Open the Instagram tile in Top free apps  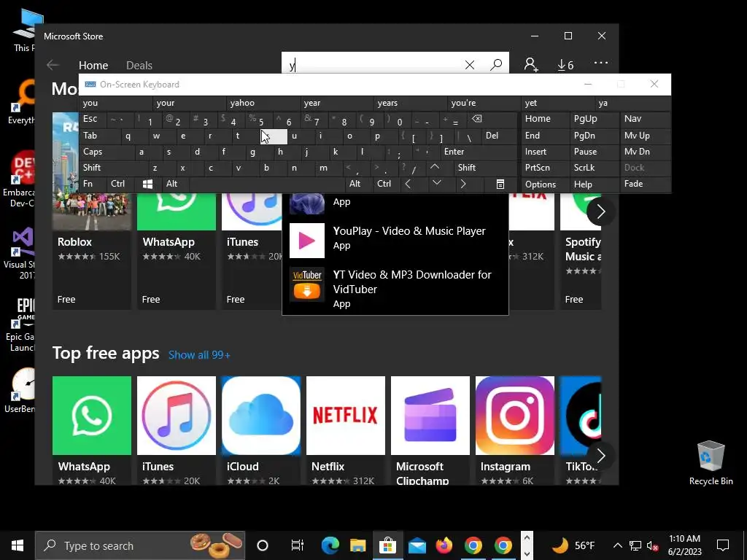515,431
